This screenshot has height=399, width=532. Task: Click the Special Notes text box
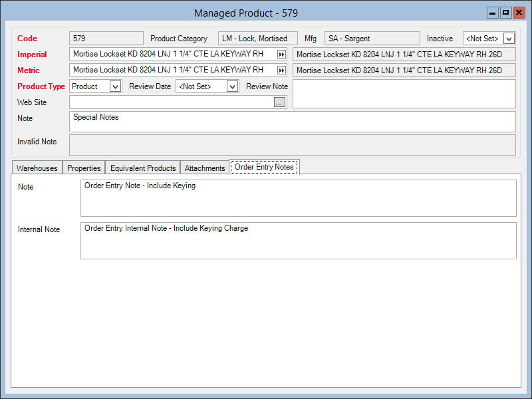pos(293,122)
